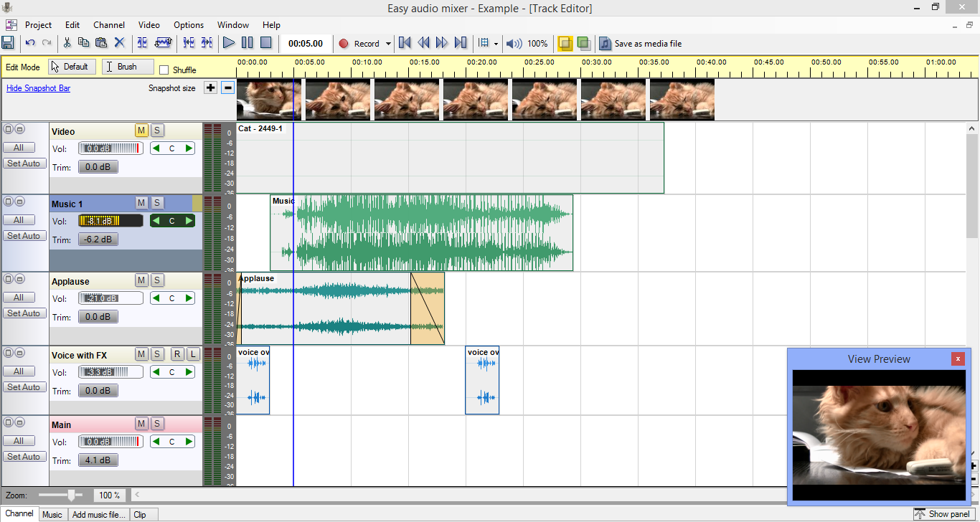Open the Project menu
This screenshot has width=980, height=522.
39,24
